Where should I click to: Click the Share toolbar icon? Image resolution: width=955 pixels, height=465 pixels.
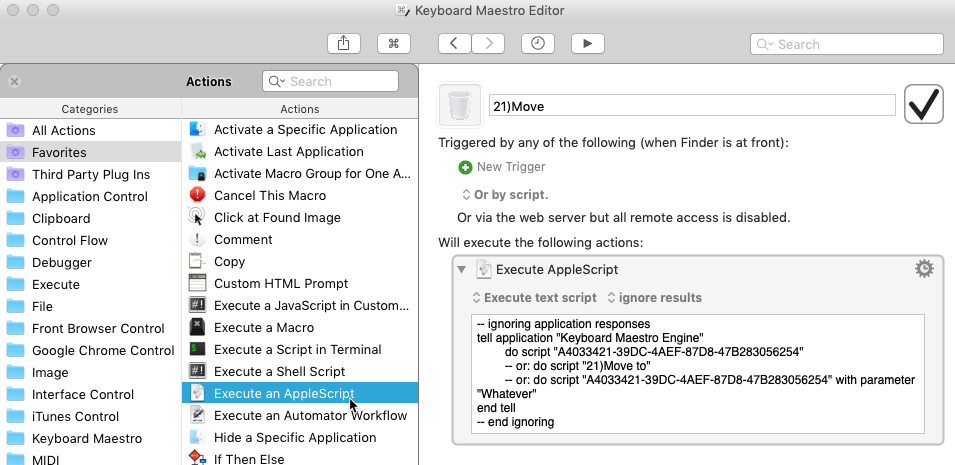tap(344, 43)
